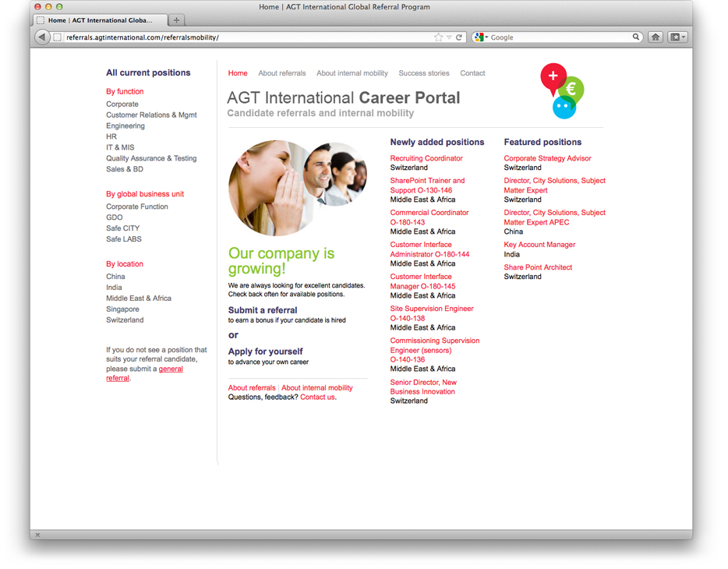Screen dimensions: 728x569
Task: Click the By location heading
Action: (125, 264)
